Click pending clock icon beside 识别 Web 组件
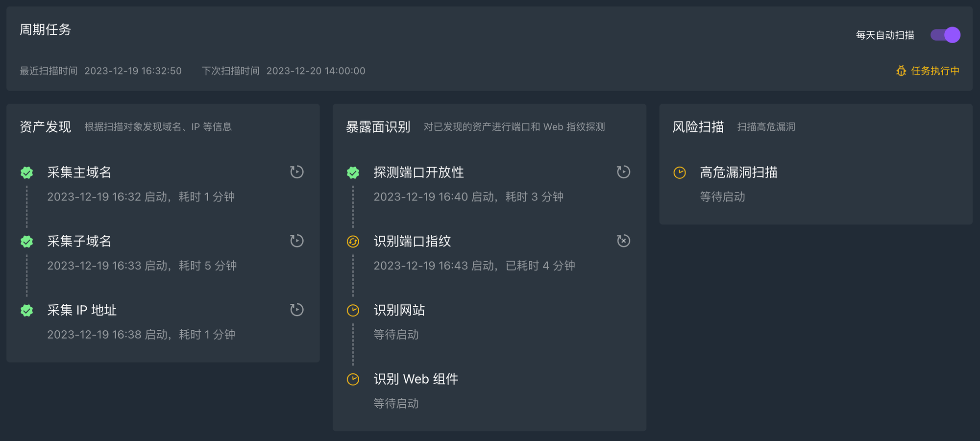 pyautogui.click(x=353, y=379)
